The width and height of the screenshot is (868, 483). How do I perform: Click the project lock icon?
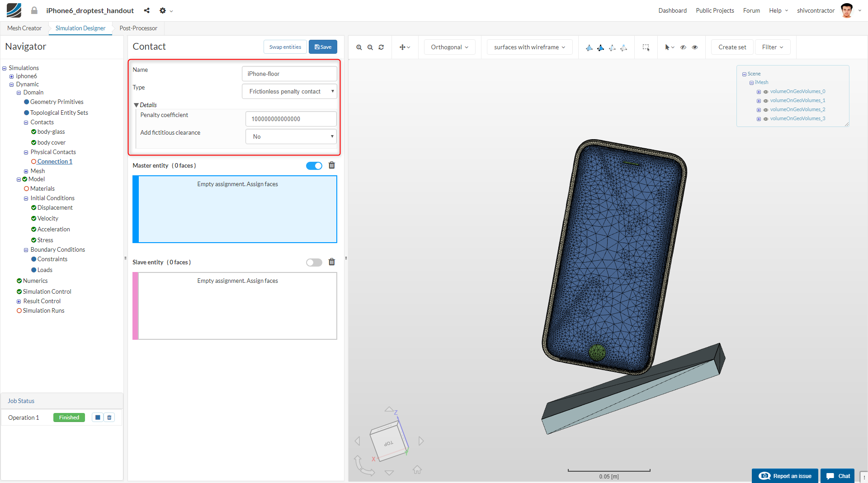tap(34, 10)
